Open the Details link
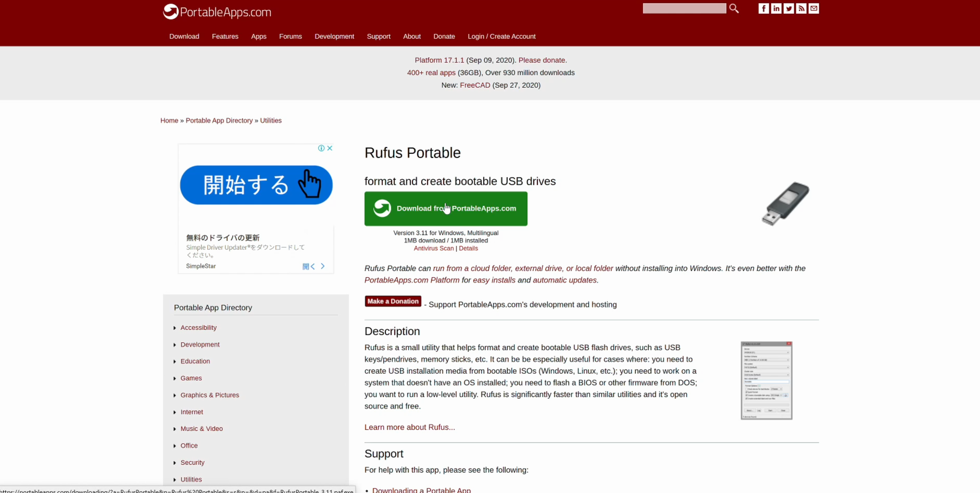980x493 pixels. tap(468, 249)
